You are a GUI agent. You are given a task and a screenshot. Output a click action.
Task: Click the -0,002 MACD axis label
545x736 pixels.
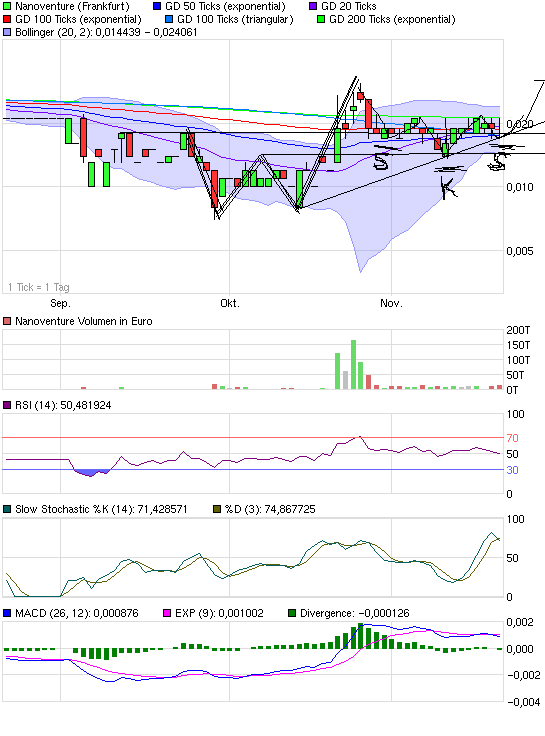click(524, 675)
